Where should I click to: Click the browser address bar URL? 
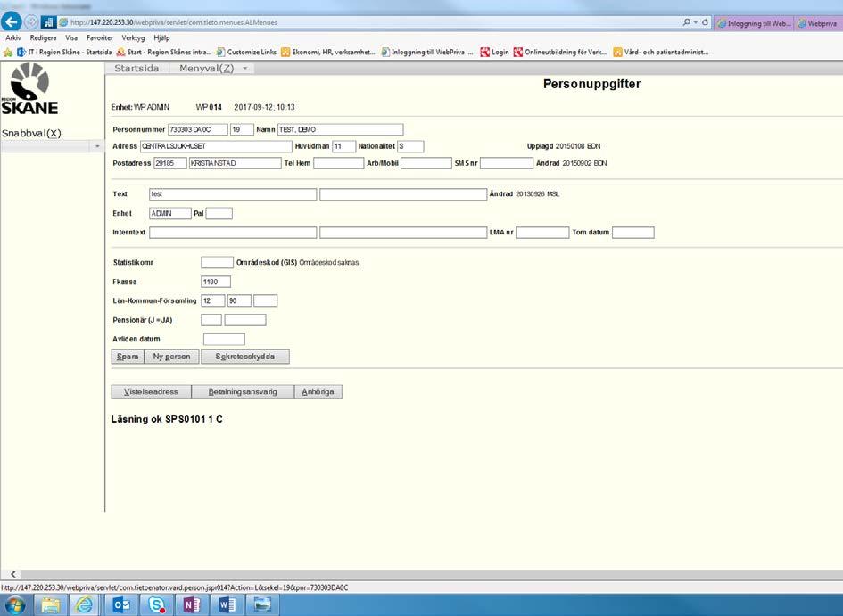tap(174, 22)
